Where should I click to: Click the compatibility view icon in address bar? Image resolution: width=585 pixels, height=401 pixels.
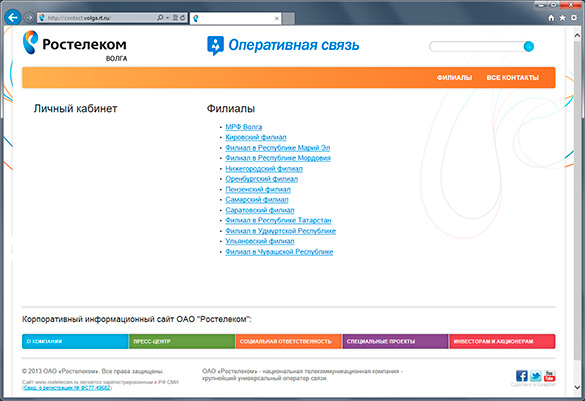pyautogui.click(x=175, y=18)
